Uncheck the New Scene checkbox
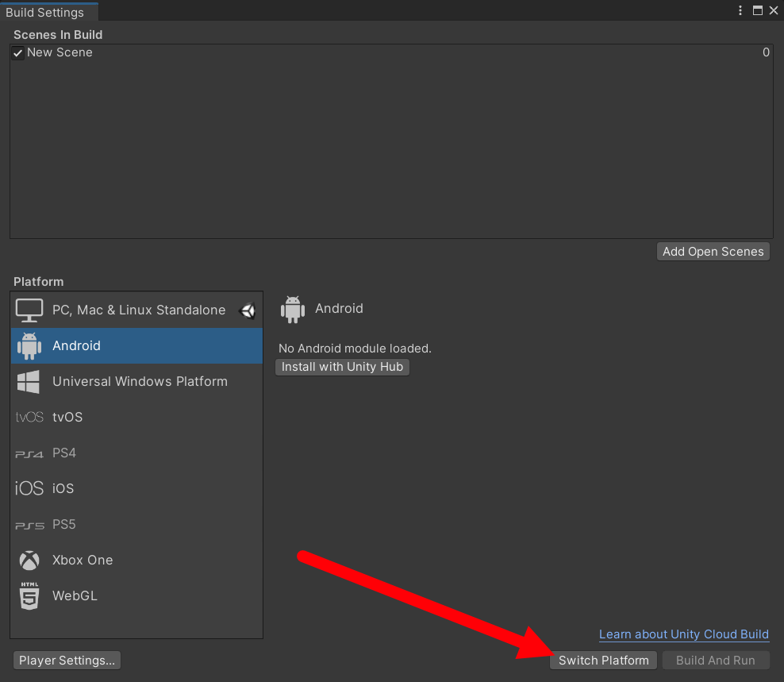 18,53
